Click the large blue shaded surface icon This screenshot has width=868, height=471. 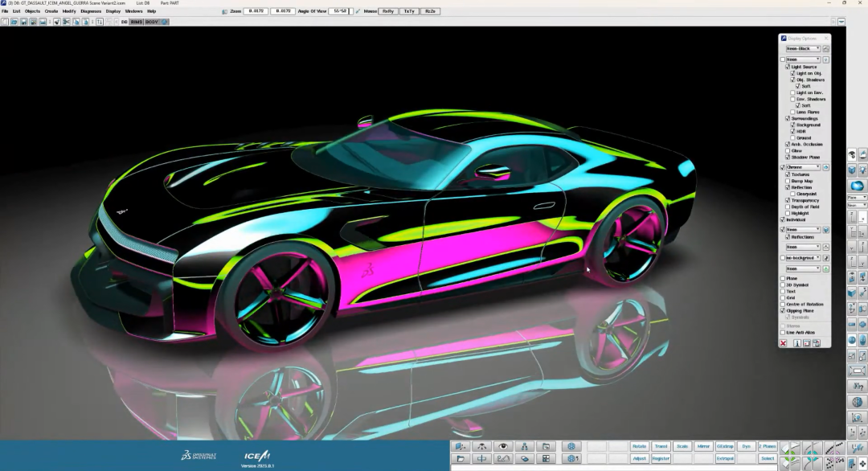[x=858, y=186]
